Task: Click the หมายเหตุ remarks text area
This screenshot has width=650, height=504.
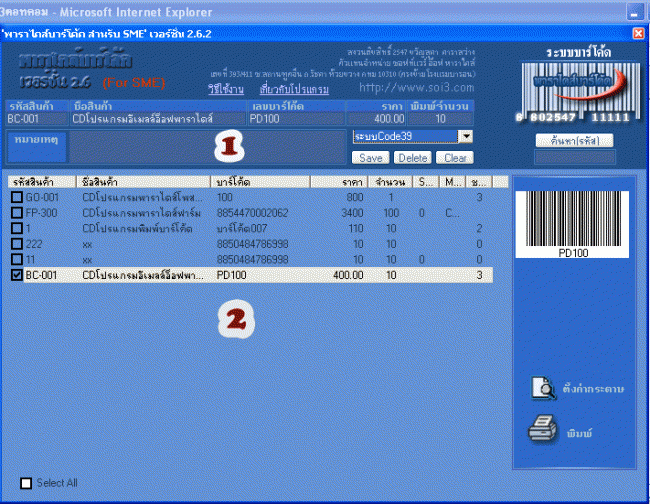Action: pos(207,147)
